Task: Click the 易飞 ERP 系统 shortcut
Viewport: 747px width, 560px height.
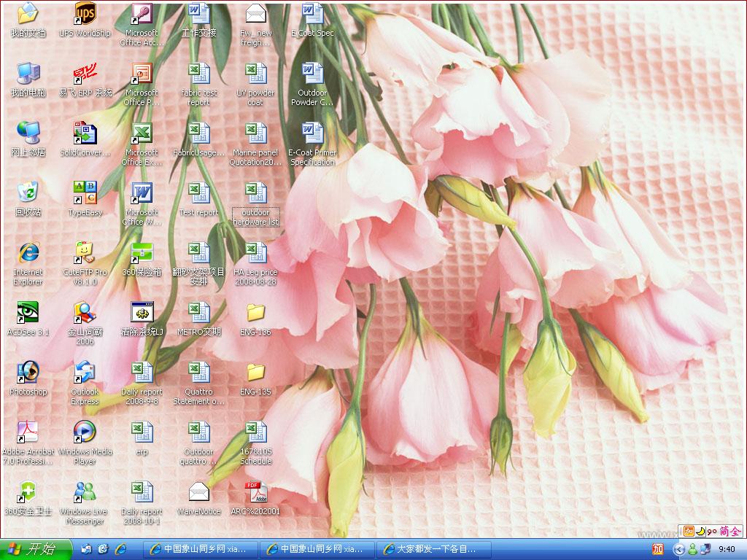Action: coord(85,79)
